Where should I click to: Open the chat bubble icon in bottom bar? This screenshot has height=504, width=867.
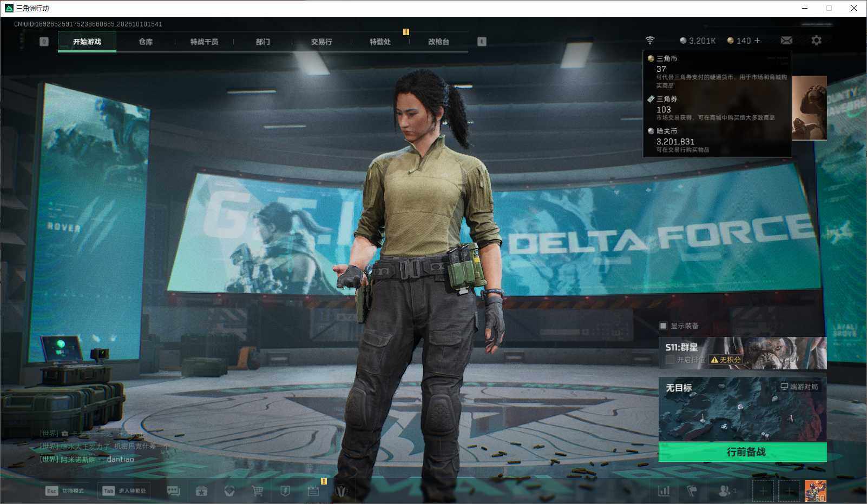(173, 491)
